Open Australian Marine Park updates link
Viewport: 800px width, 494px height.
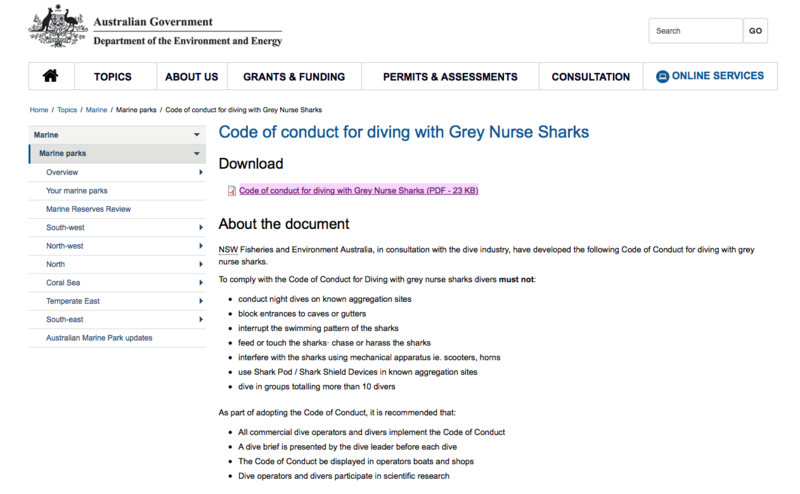click(x=99, y=338)
